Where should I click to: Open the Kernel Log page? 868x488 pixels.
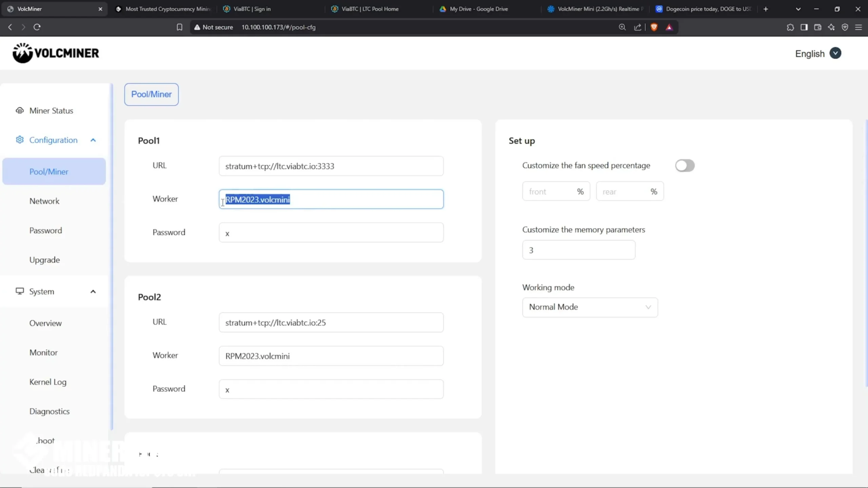(x=48, y=382)
